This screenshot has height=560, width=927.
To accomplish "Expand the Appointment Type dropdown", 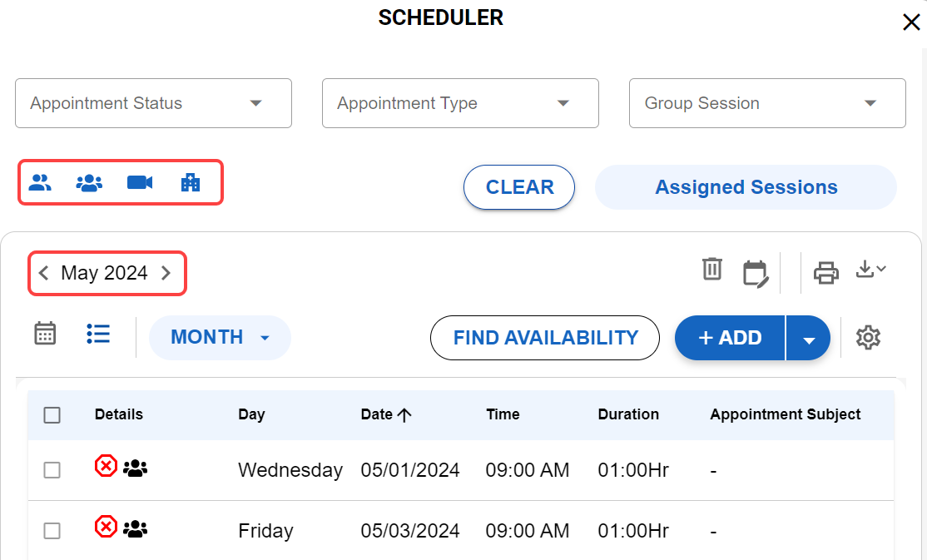I will (460, 103).
